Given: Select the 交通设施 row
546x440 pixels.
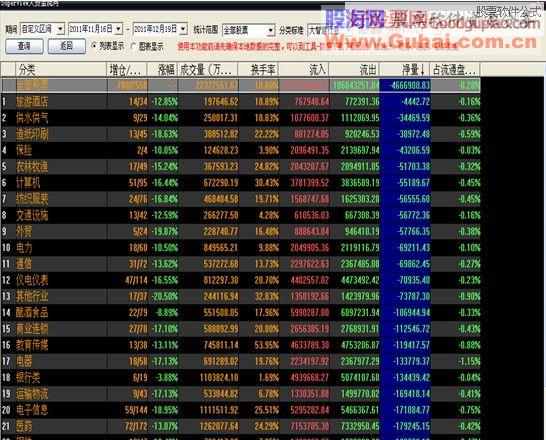Looking at the screenshot, I should [x=241, y=215].
